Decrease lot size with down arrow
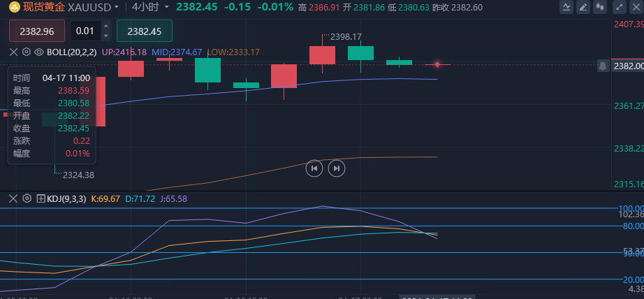644x299 pixels. point(105,36)
